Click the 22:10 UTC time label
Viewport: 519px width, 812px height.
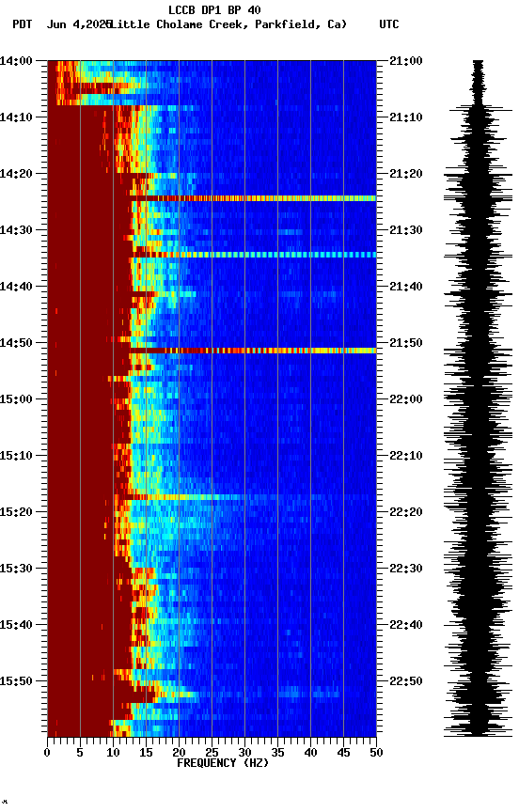tap(406, 456)
